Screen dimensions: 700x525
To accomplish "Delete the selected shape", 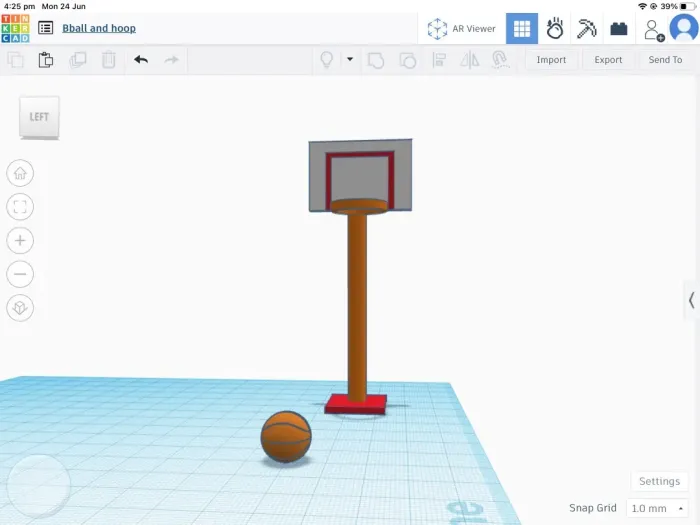I will [108, 59].
